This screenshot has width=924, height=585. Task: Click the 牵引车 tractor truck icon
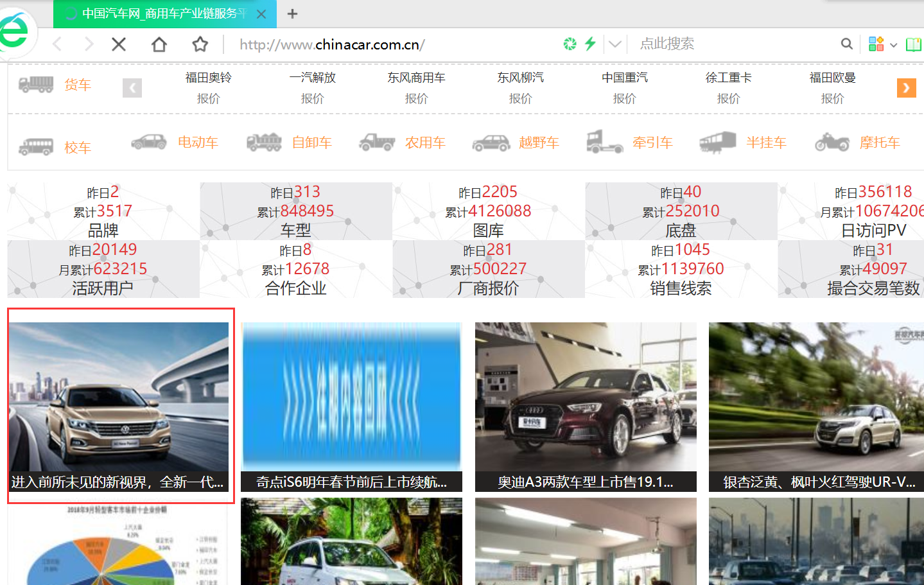coord(605,141)
